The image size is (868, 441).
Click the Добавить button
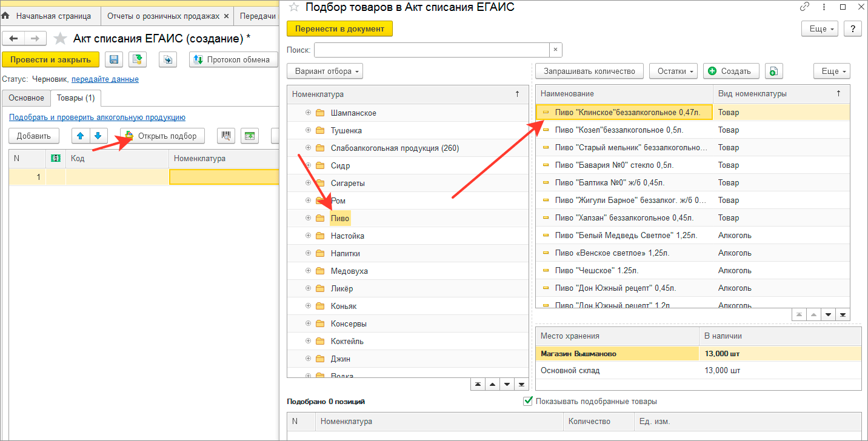point(34,136)
